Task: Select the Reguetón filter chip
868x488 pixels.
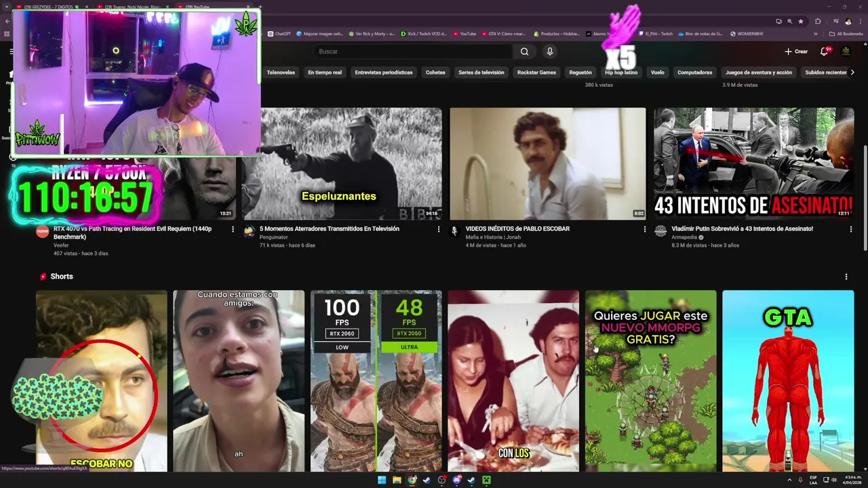Action: [x=580, y=73]
